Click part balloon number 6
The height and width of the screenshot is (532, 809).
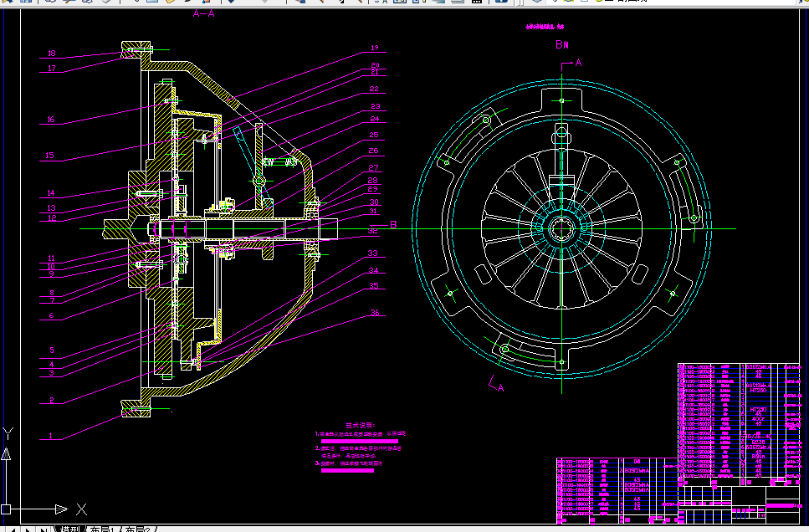(x=51, y=315)
